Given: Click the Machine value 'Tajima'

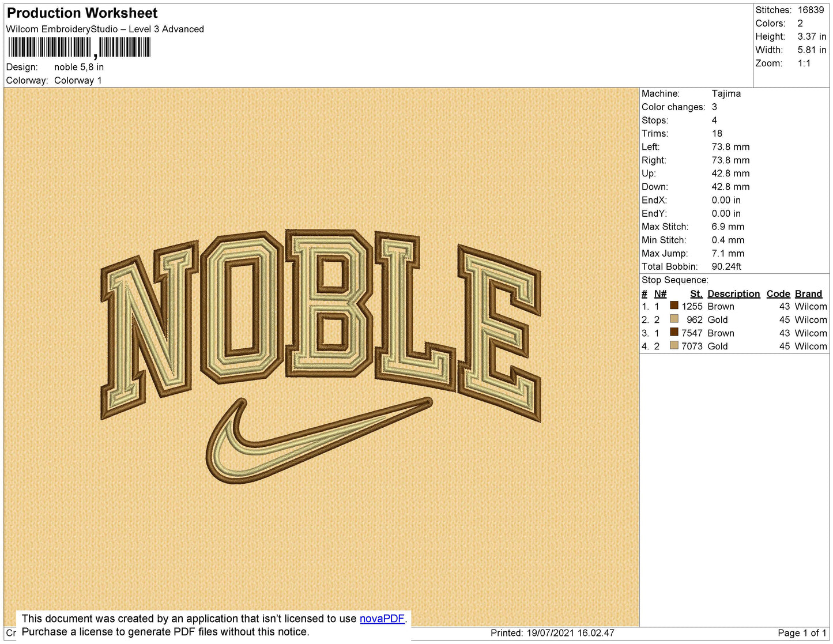Looking at the screenshot, I should tap(726, 93).
